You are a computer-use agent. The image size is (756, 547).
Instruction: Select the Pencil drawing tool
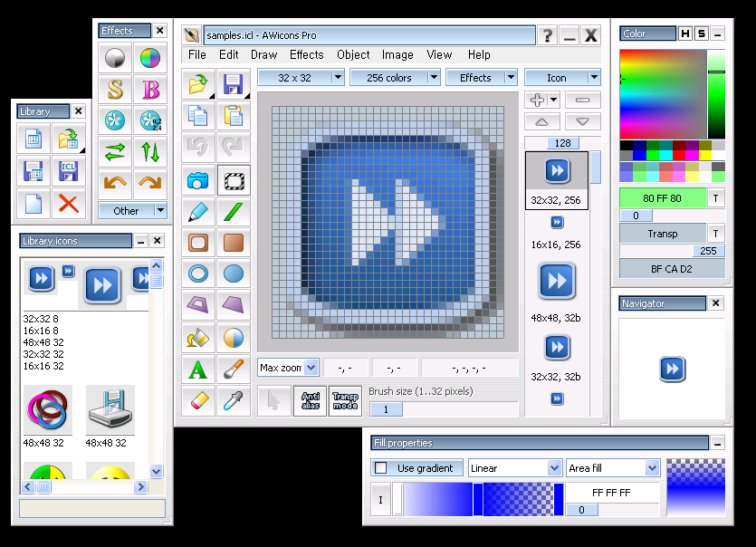197,211
